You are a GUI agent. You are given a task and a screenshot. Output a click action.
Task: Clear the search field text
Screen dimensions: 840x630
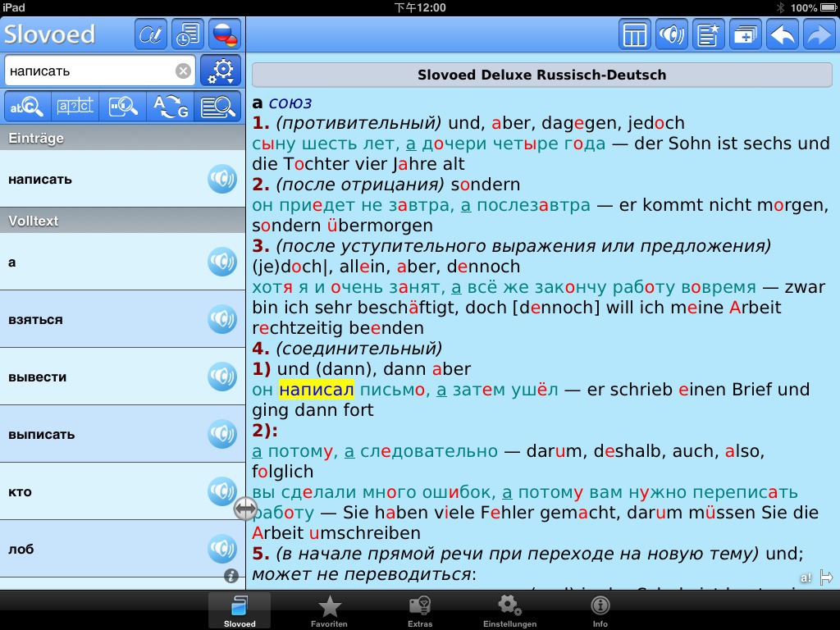[183, 71]
